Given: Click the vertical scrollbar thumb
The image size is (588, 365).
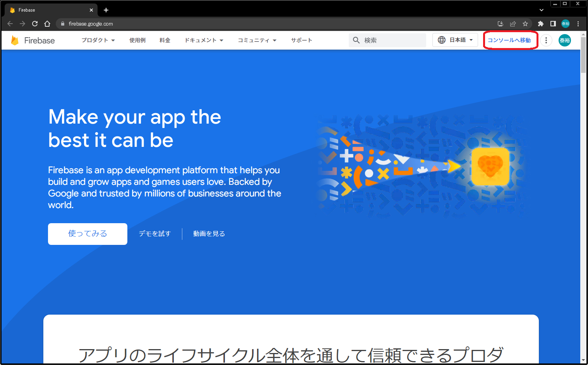Looking at the screenshot, I should (583, 55).
